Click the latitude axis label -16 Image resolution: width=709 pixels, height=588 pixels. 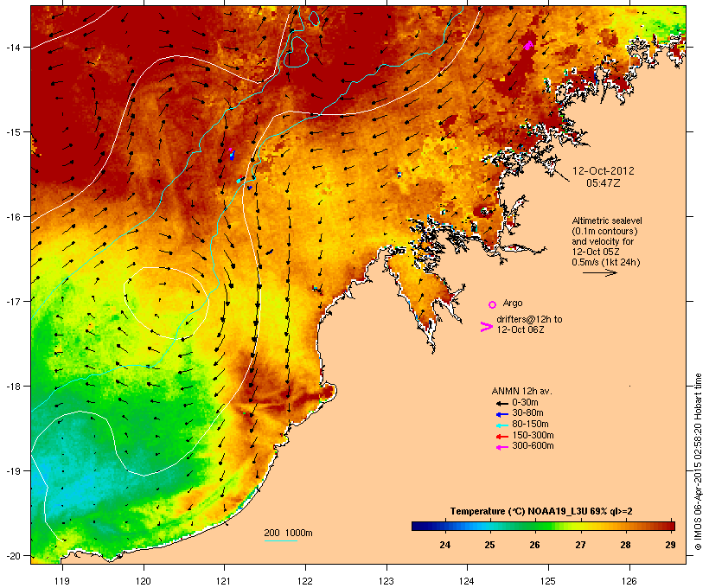(12, 217)
